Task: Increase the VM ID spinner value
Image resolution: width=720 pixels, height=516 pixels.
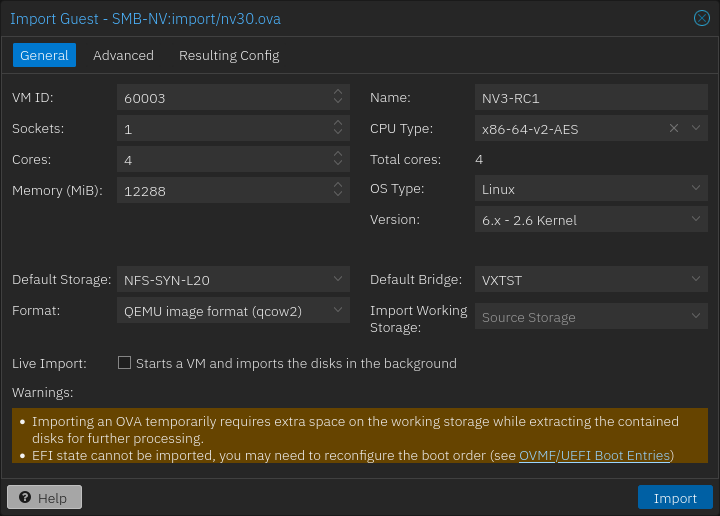Action: pos(338,93)
